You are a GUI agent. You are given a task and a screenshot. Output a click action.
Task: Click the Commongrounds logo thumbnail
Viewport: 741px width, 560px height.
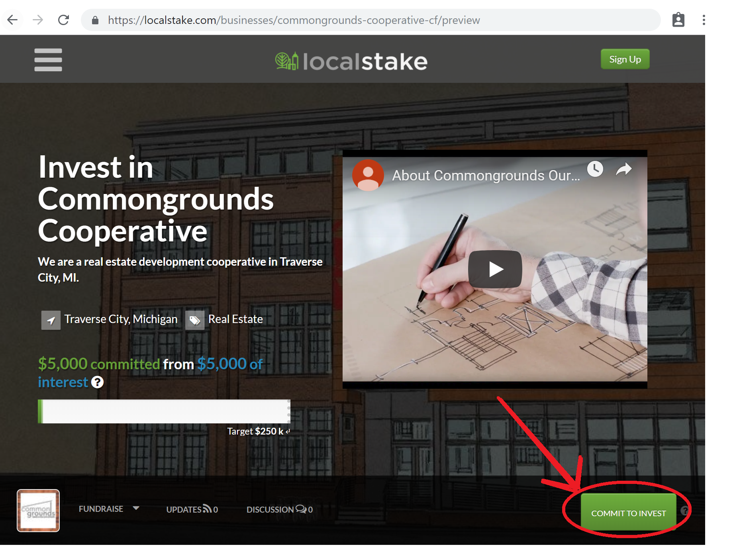coord(38,510)
